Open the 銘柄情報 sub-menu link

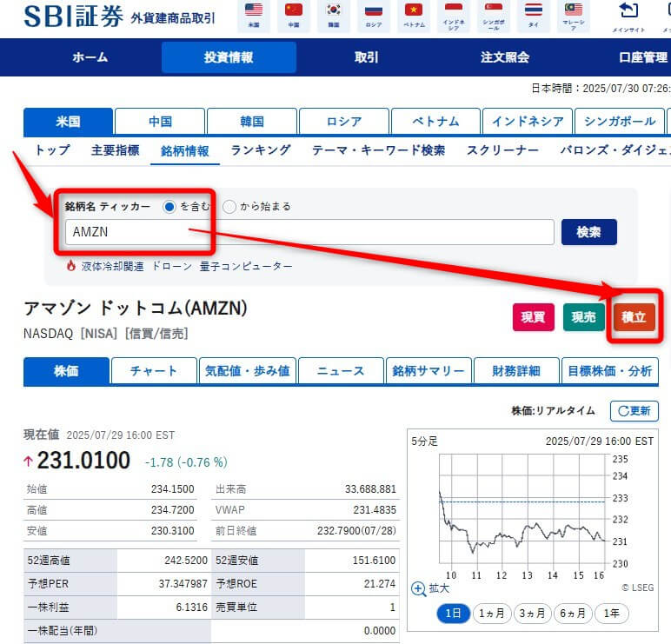tap(185, 150)
